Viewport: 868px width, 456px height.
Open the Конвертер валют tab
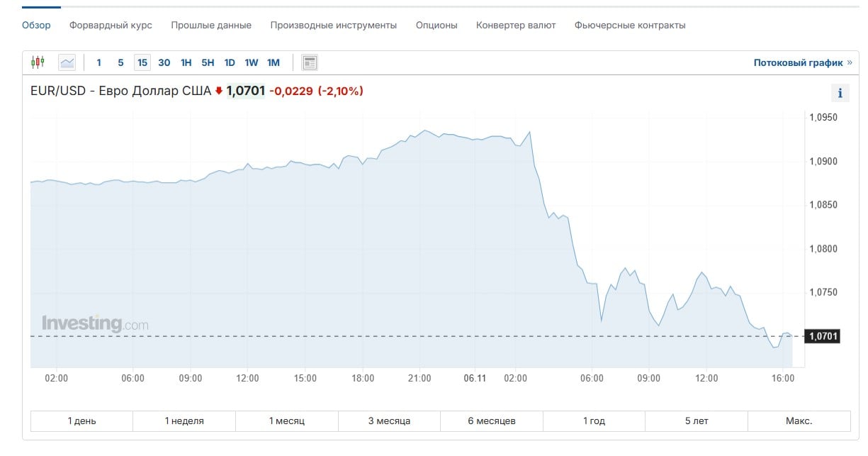pos(516,25)
